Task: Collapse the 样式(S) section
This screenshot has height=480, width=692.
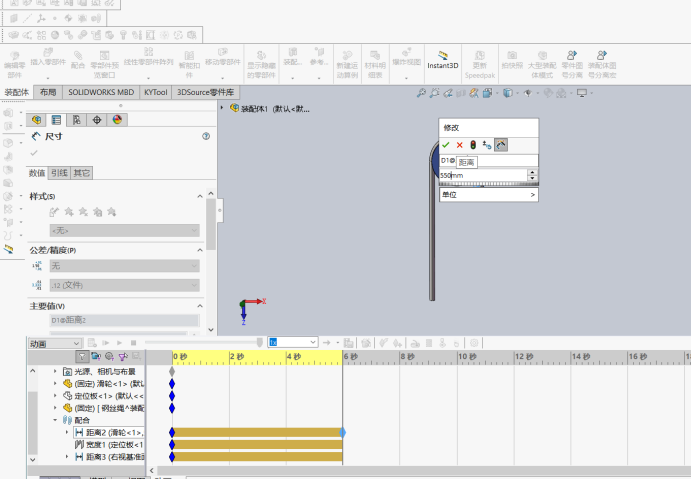Action: tap(200, 196)
